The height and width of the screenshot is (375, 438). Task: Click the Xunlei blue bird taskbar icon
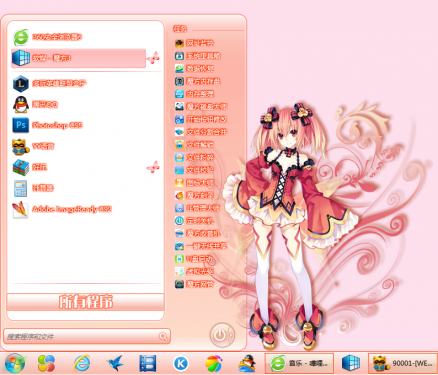114,363
